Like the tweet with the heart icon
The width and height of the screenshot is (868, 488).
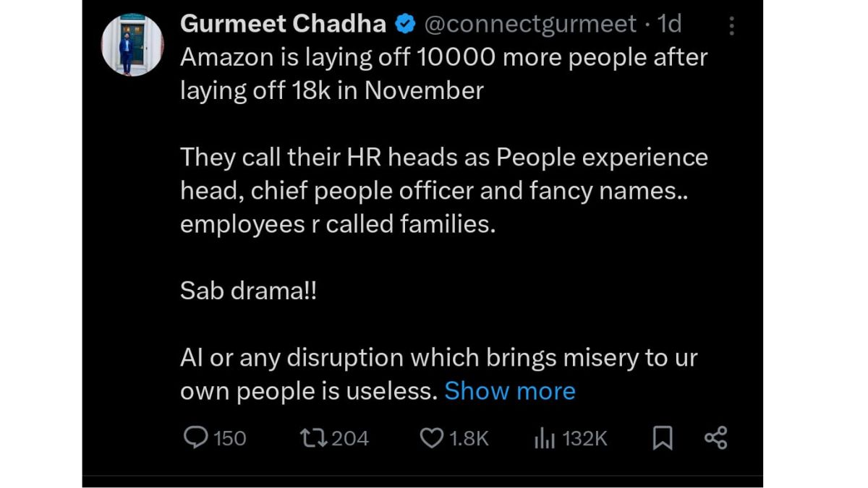coord(431,437)
